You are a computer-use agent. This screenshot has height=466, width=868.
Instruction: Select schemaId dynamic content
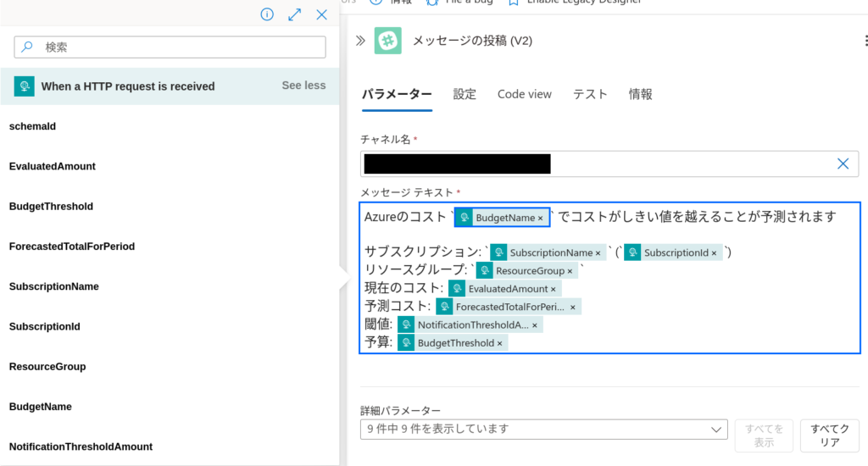click(x=33, y=126)
